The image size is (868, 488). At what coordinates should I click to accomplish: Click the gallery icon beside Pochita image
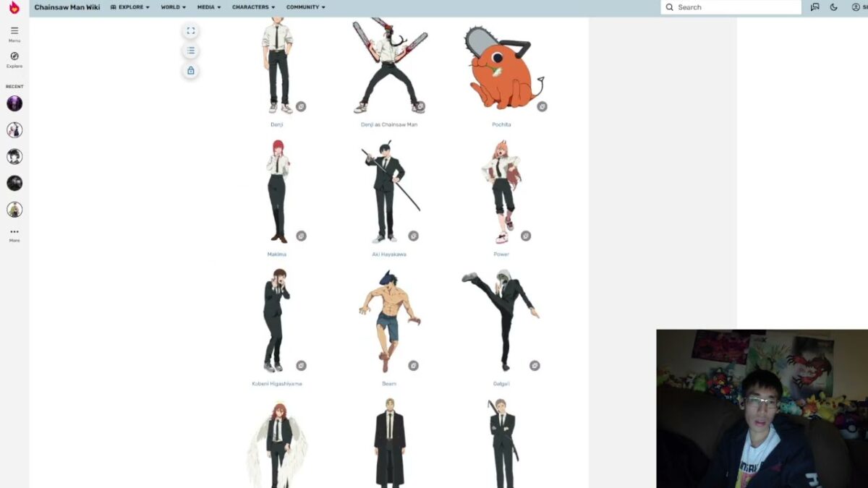pos(542,106)
